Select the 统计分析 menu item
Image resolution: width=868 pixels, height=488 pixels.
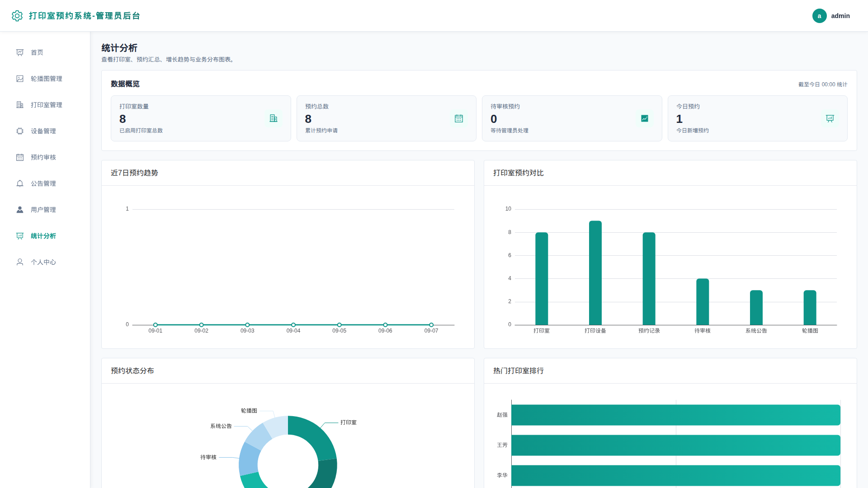tap(45, 236)
